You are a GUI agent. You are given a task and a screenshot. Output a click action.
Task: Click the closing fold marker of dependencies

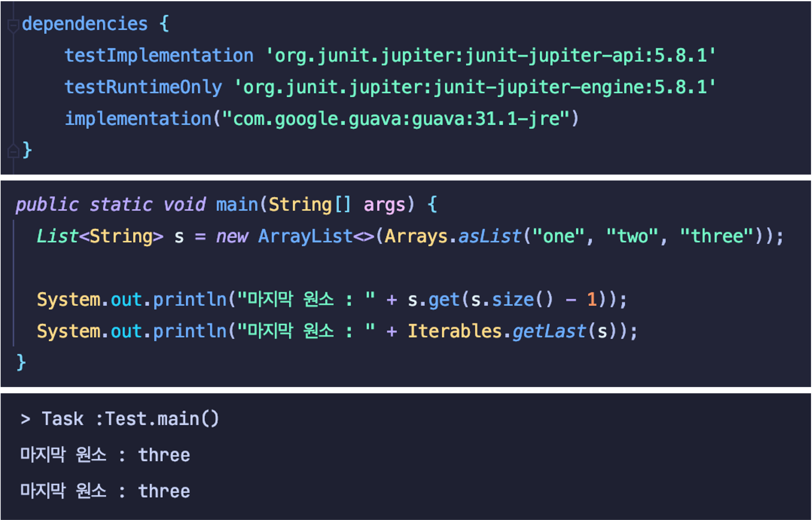pos(13,151)
